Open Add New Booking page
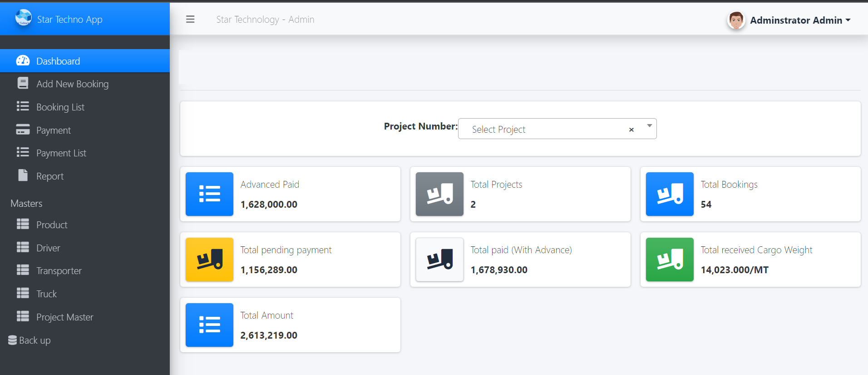The image size is (868, 375). click(85, 84)
